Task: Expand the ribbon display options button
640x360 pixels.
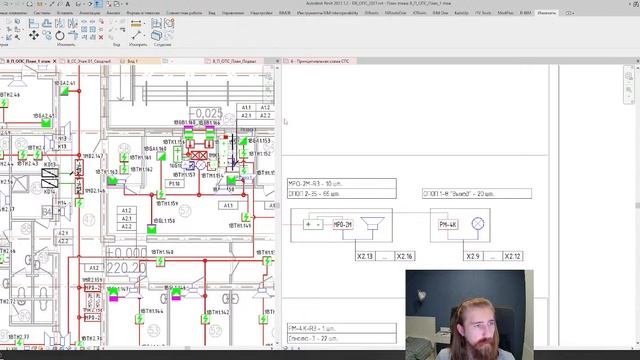Action: point(569,13)
